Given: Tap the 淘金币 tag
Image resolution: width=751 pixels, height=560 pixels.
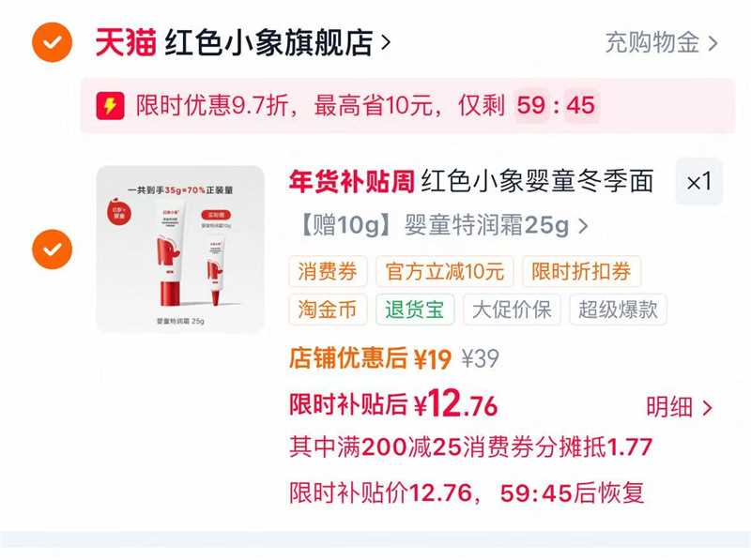Looking at the screenshot, I should [x=328, y=310].
